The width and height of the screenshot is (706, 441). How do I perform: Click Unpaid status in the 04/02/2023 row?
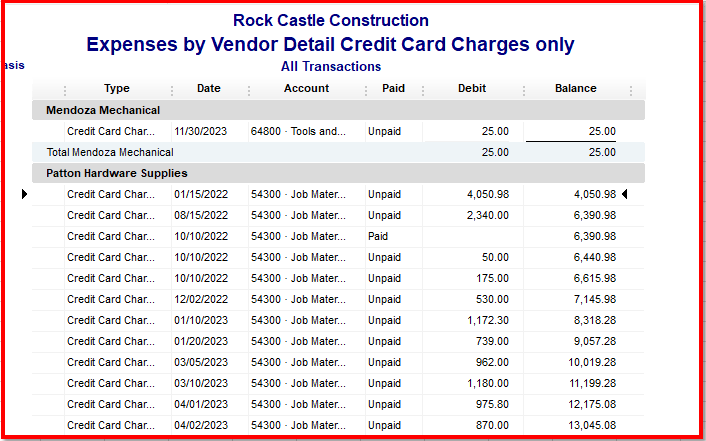(x=384, y=425)
